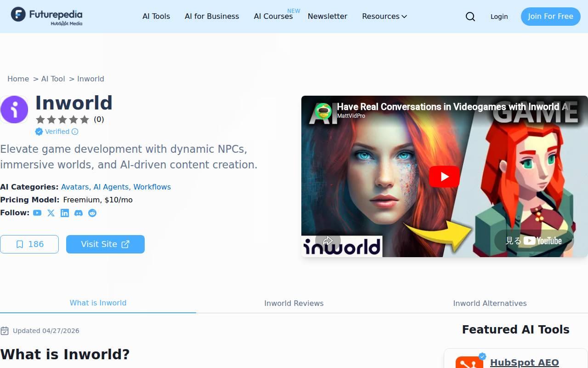The image size is (588, 368).
Task: Open Inworld's LinkedIn follow icon
Action: pos(65,213)
